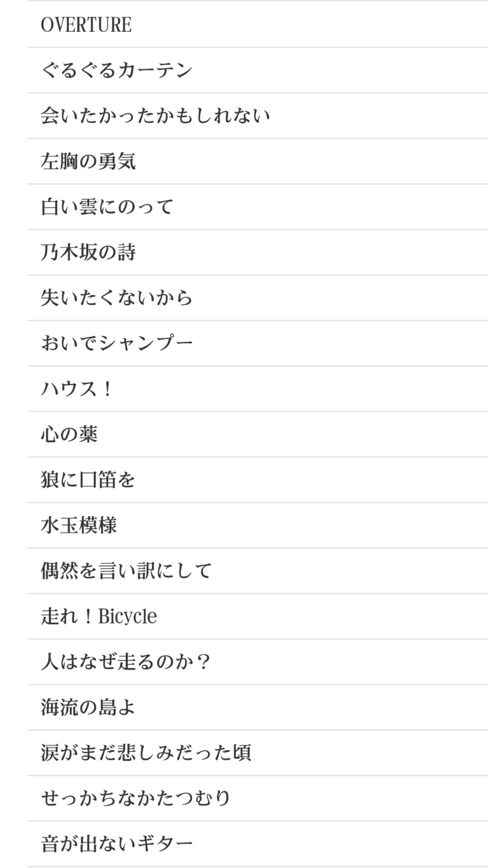Choose 心の薬 from the songs
The width and height of the screenshot is (488, 868).
69,434
